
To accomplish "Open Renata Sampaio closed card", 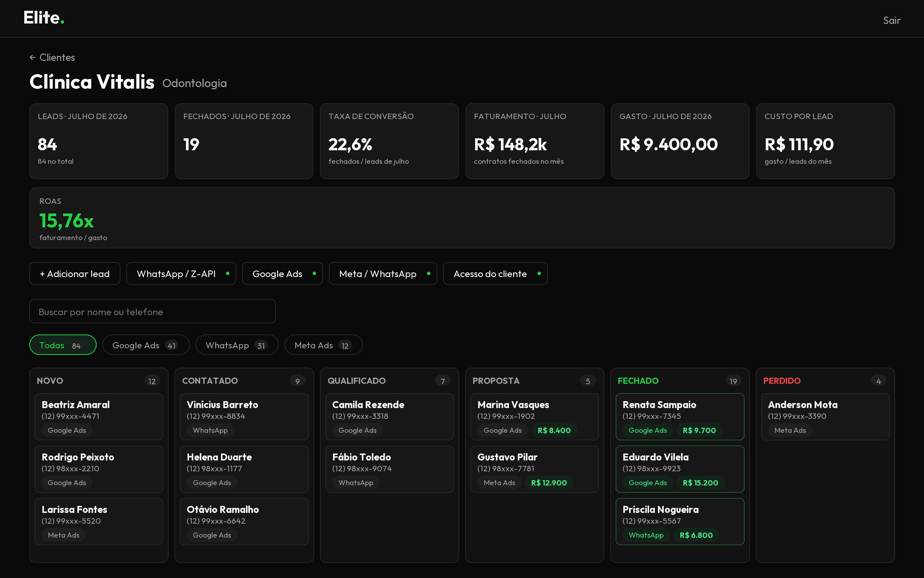I will pos(680,417).
